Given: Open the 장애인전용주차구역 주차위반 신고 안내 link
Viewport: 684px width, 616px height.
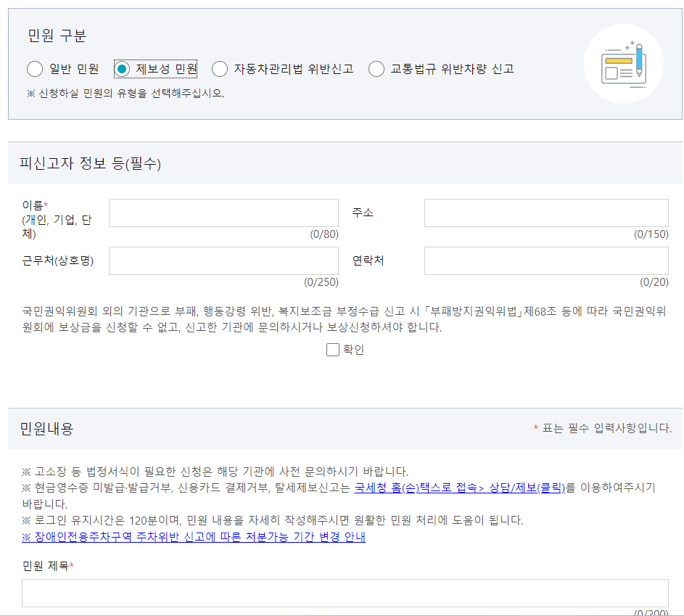Looking at the screenshot, I should 192,537.
